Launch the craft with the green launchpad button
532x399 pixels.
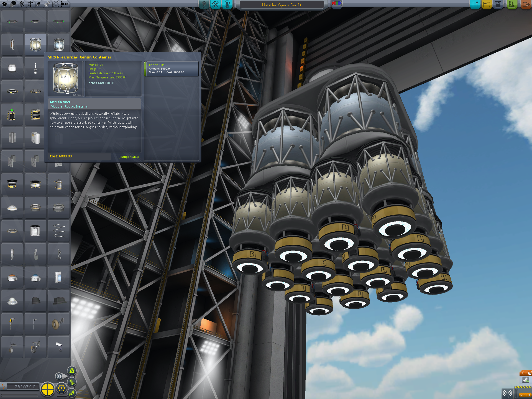(x=512, y=4)
